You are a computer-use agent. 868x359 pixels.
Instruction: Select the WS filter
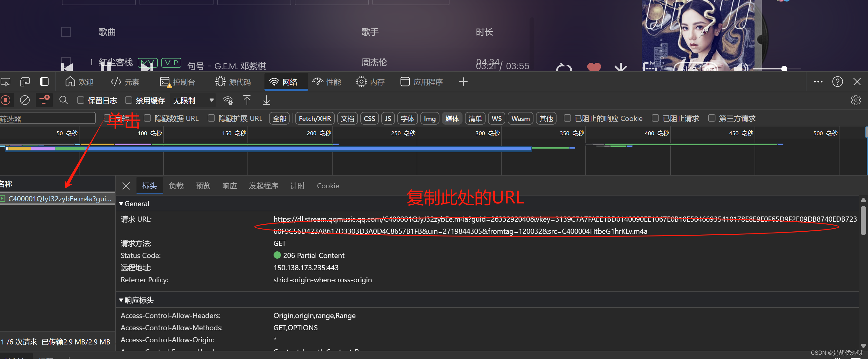pyautogui.click(x=496, y=119)
